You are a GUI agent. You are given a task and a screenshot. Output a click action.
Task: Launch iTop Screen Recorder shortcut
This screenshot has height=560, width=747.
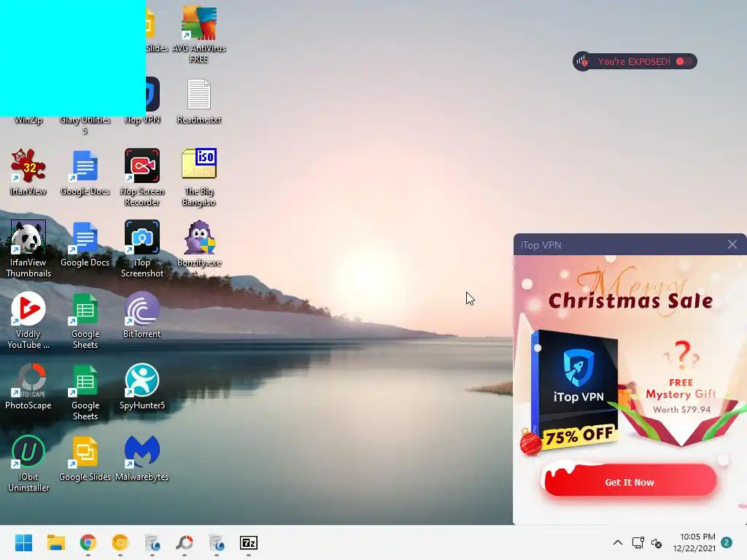tap(142, 166)
